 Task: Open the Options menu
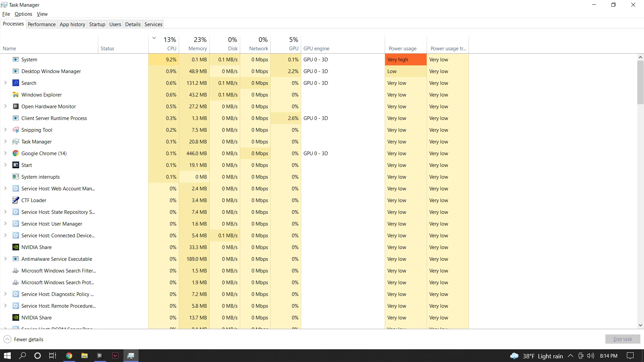pos(23,14)
